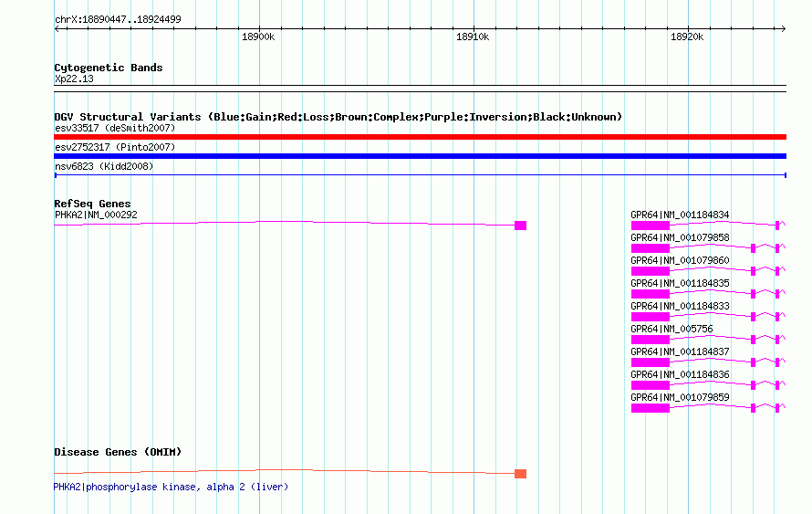Click the large exon of GPR64 NM_001079860
The width and height of the screenshot is (812, 514).
(x=651, y=271)
